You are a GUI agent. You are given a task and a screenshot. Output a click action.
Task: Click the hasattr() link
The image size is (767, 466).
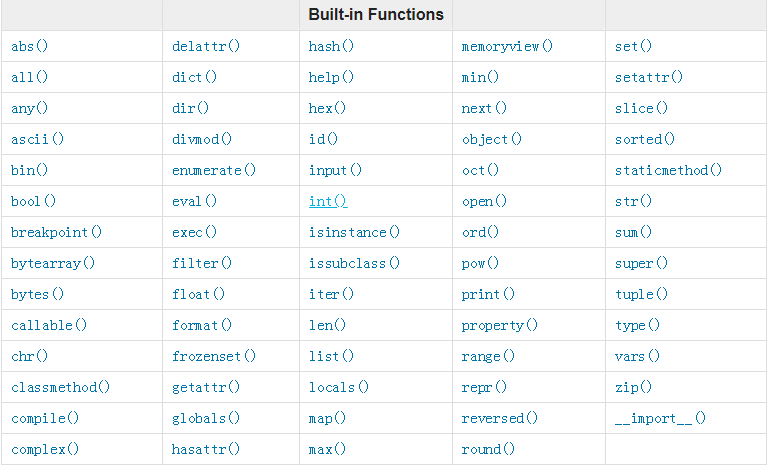point(206,449)
